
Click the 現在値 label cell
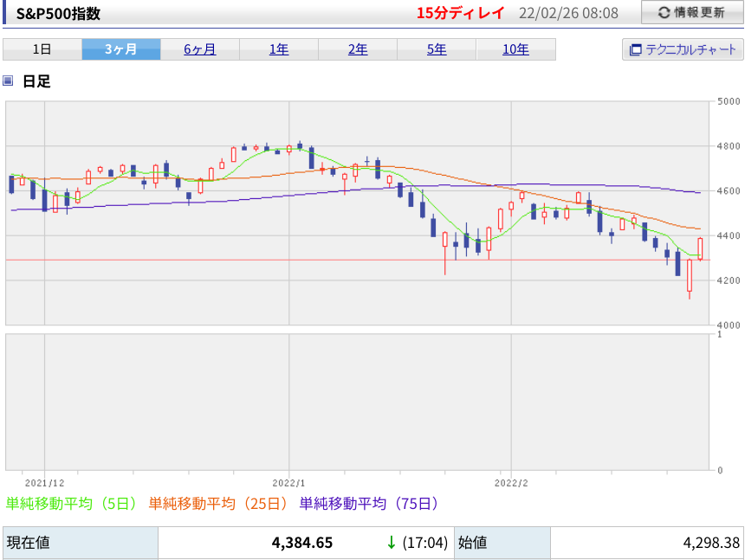click(81, 543)
